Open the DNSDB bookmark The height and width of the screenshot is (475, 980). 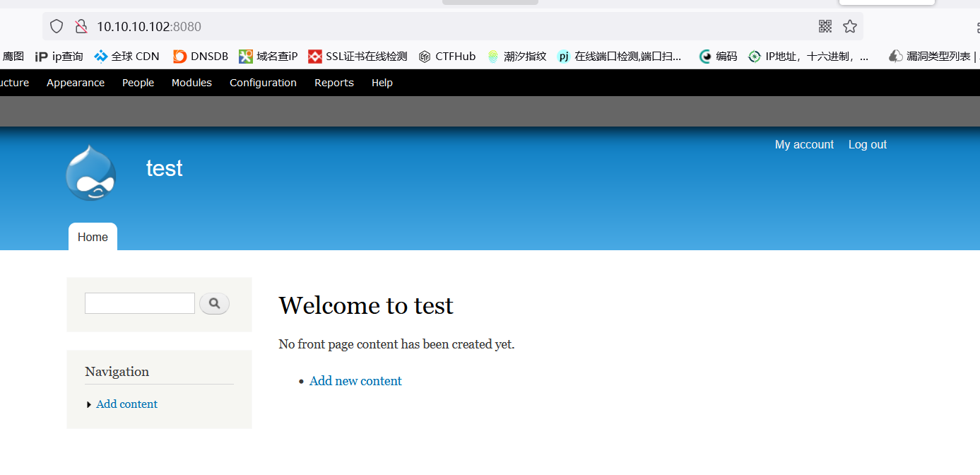[x=200, y=56]
